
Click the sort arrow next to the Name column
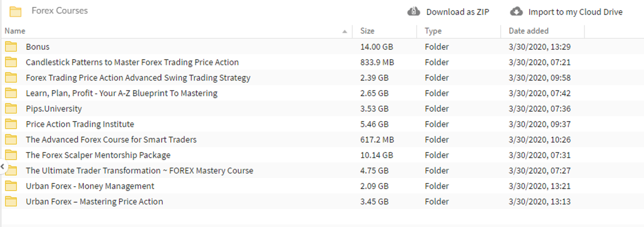point(345,31)
